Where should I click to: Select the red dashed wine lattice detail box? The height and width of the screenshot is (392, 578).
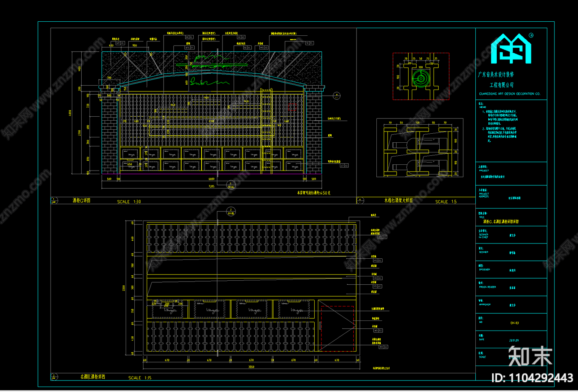coord(421,76)
